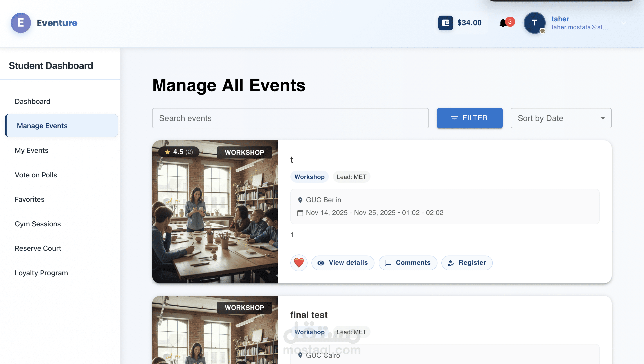Click the star rating badge on the workshop image
The height and width of the screenshot is (364, 644).
coord(178,152)
